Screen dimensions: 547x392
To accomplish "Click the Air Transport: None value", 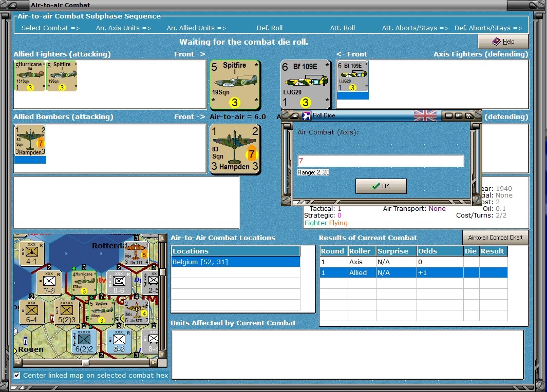I will point(437,208).
